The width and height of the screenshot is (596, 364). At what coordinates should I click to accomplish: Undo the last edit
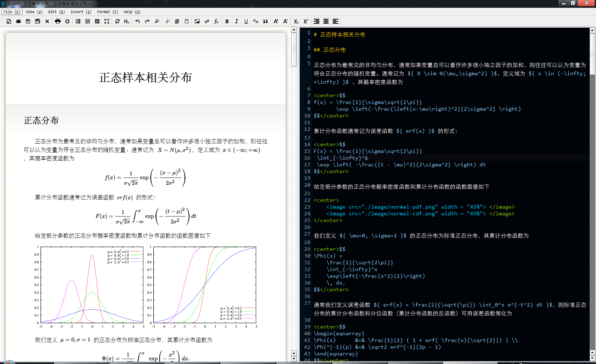[138, 21]
